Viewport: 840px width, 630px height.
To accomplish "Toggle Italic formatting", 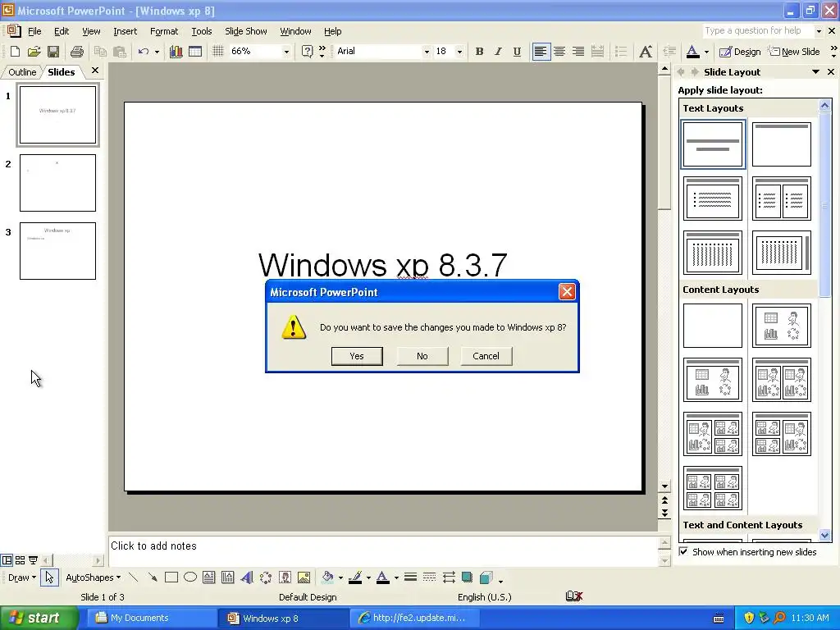I will 498,52.
